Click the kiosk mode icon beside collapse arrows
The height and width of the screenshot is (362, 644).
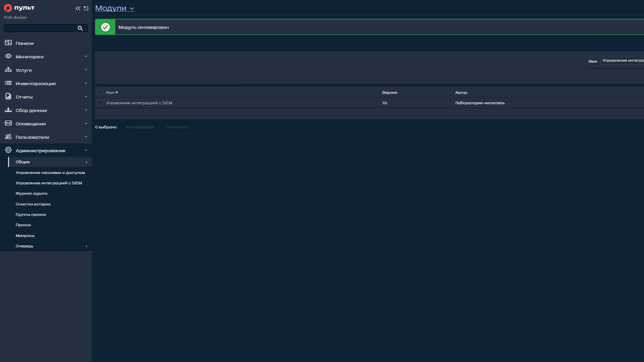86,8
